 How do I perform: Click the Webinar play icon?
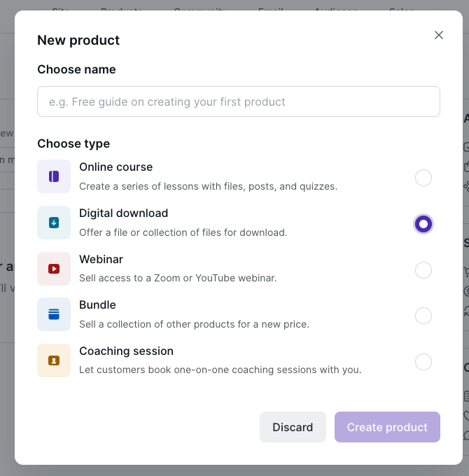click(x=54, y=269)
